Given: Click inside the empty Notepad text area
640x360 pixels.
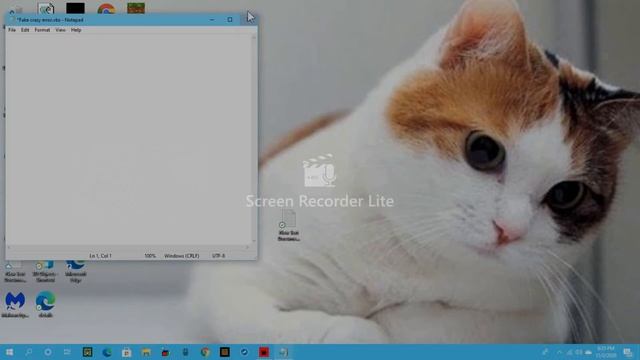Looking at the screenshot, I should coord(129,139).
